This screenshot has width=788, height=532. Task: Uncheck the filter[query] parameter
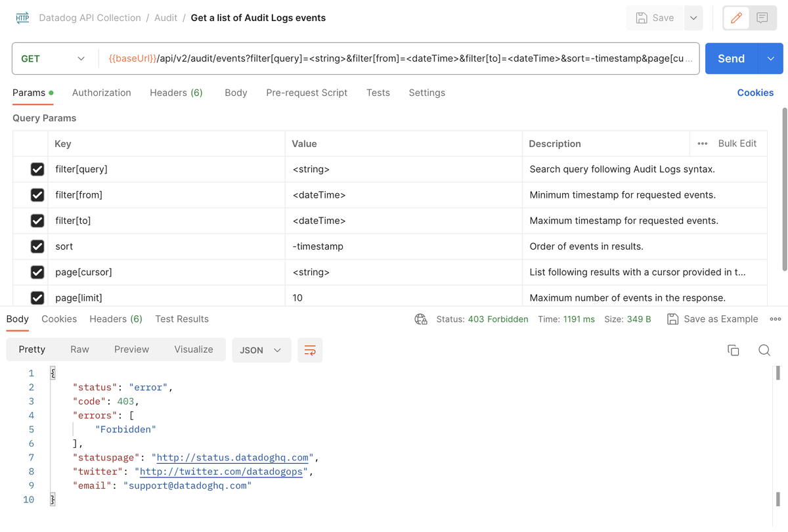click(x=37, y=169)
